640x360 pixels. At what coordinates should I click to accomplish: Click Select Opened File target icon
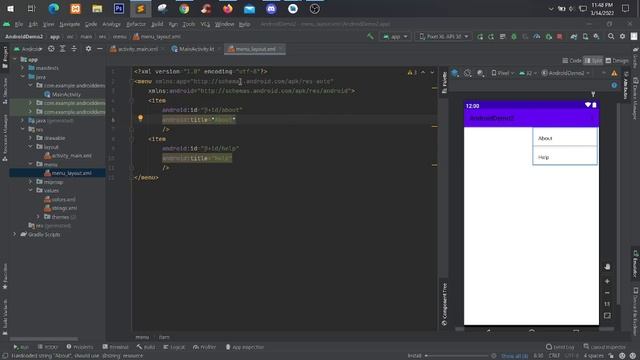[51, 49]
